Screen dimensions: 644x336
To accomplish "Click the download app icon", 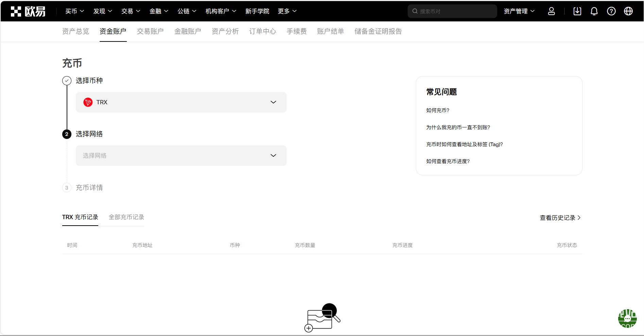I will 577,11.
